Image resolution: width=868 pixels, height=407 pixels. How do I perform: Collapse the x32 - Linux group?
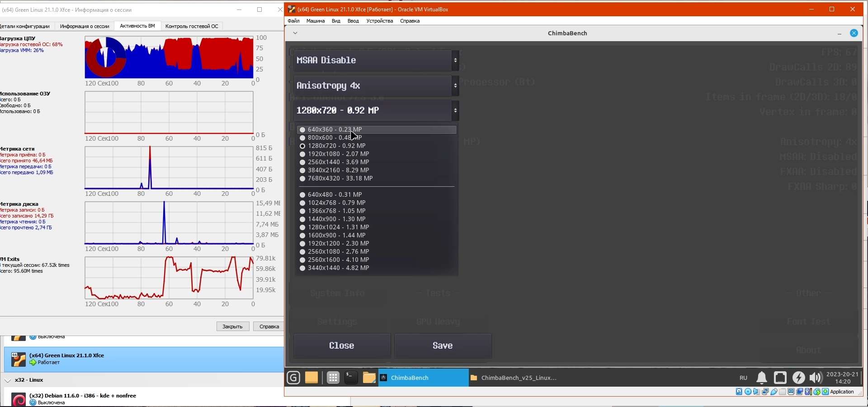point(8,380)
